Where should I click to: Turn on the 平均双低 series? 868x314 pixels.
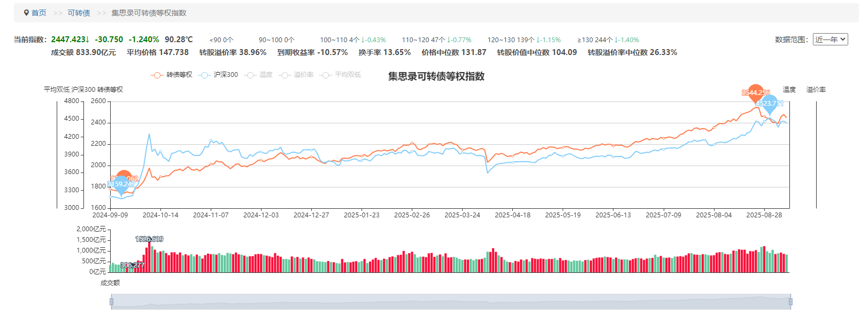click(340, 75)
